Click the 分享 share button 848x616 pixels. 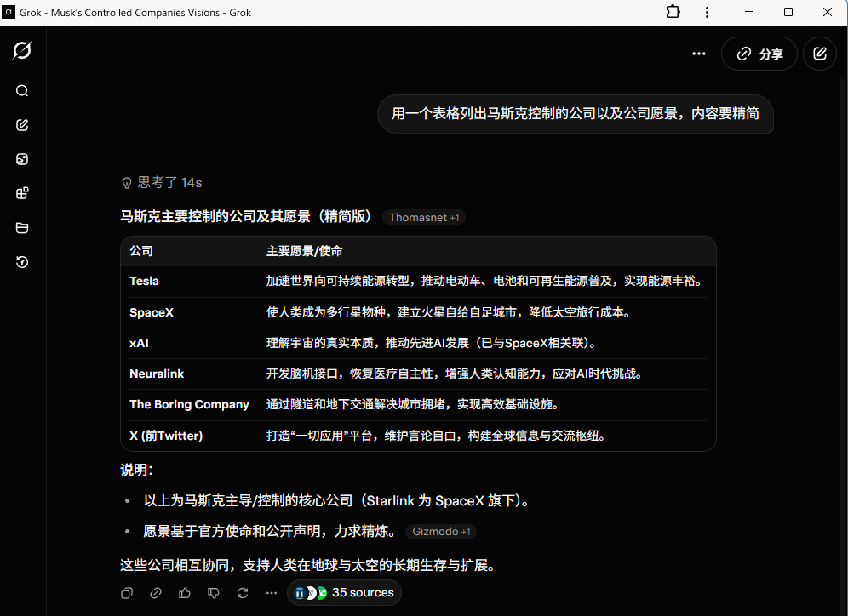(759, 54)
